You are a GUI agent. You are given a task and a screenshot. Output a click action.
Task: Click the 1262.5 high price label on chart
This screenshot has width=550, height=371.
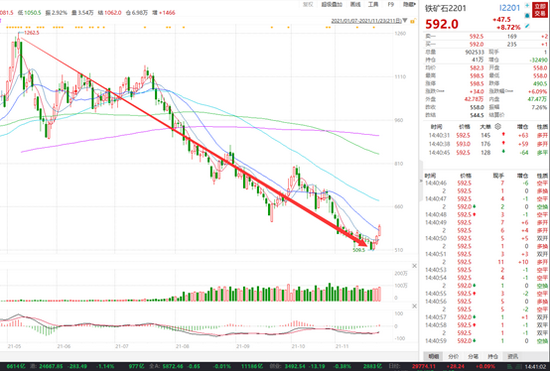[x=31, y=33]
